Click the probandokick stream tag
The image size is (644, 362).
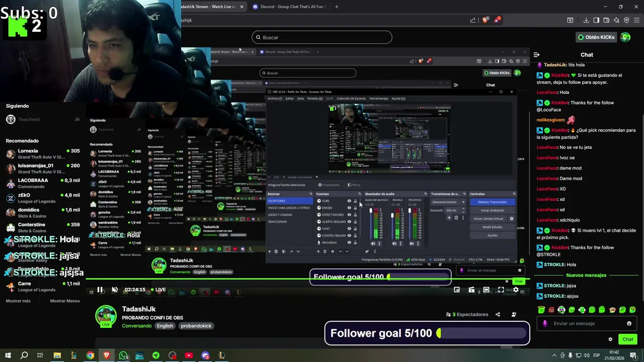click(196, 326)
